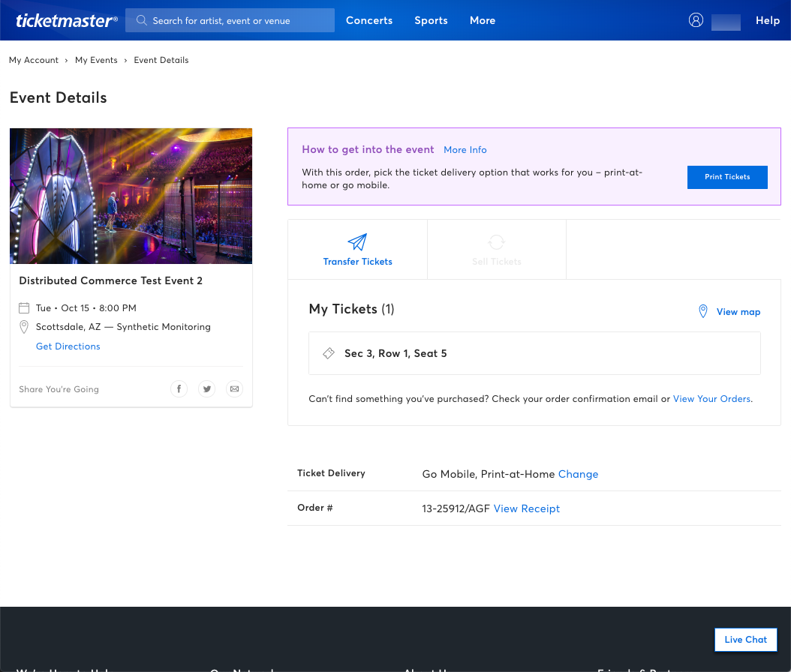This screenshot has height=672, width=791.
Task: Click the search magnifier icon
Action: pos(142,20)
